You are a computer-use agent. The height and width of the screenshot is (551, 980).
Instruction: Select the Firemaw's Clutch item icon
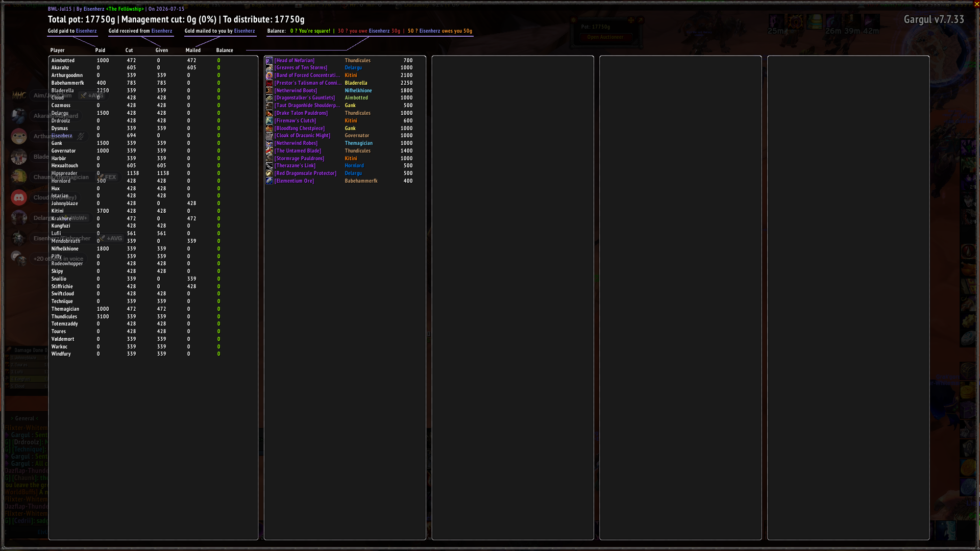[269, 121]
